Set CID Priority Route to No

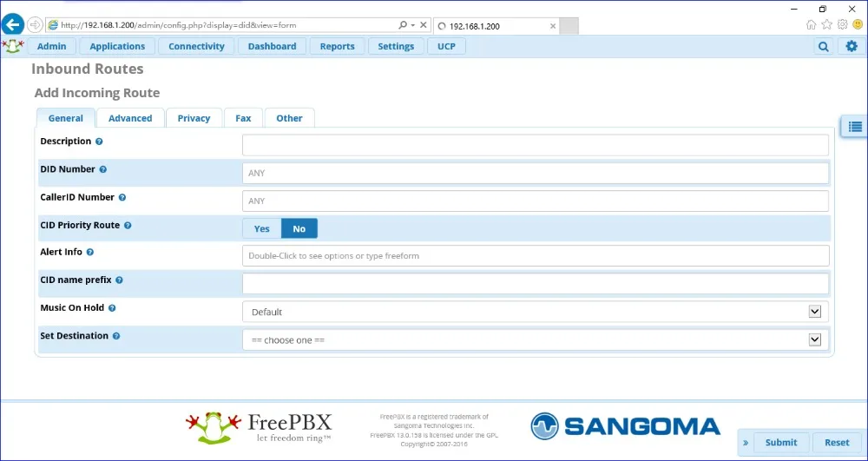point(299,228)
